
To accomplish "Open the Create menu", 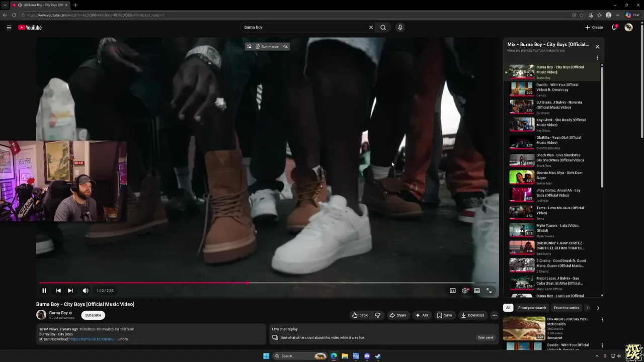I will 594,27.
